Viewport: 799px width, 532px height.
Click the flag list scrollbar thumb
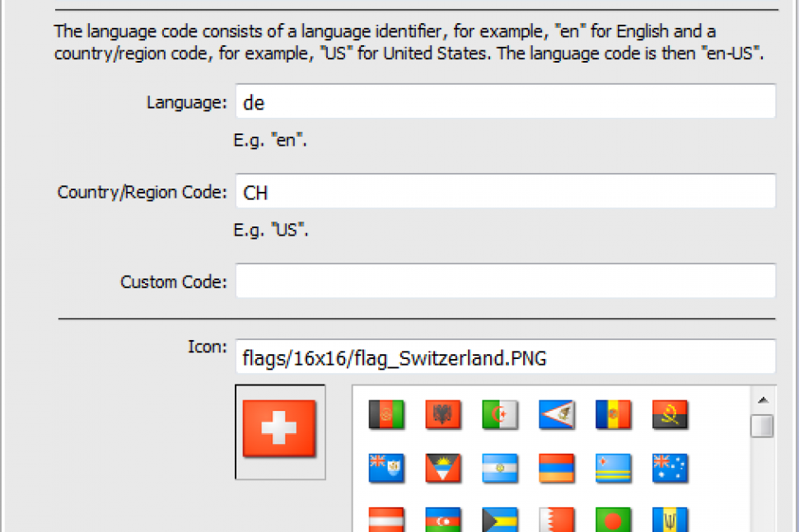(x=763, y=427)
